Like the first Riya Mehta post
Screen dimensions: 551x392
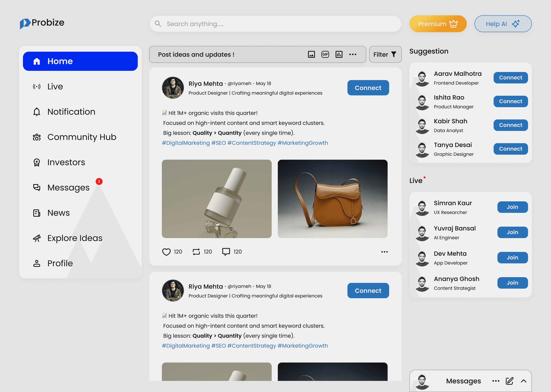(x=166, y=252)
